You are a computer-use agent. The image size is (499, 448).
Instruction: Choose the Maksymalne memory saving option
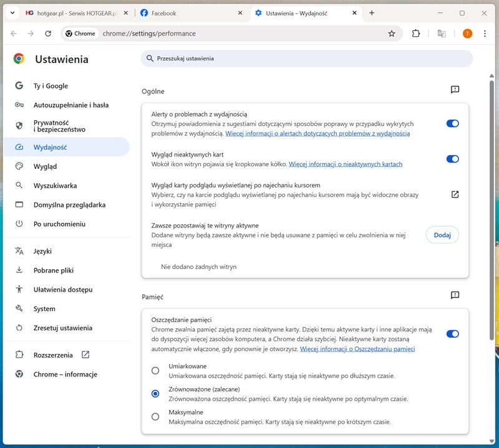click(155, 417)
